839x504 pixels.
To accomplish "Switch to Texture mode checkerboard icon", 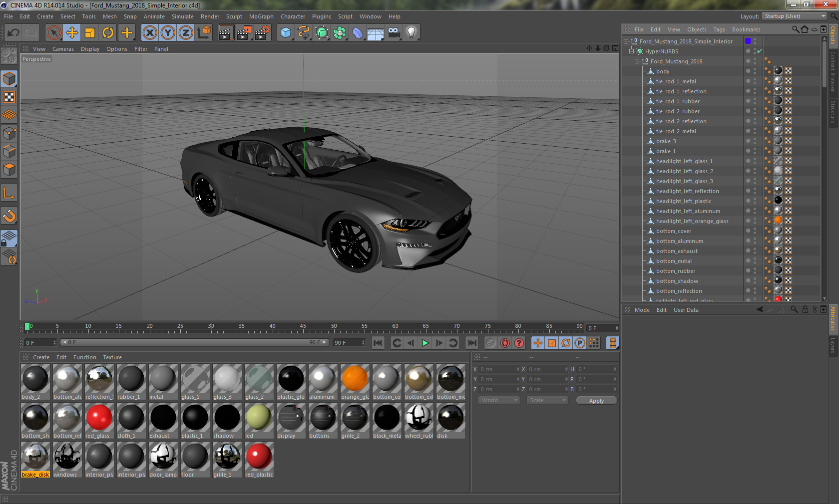I will click(x=9, y=97).
